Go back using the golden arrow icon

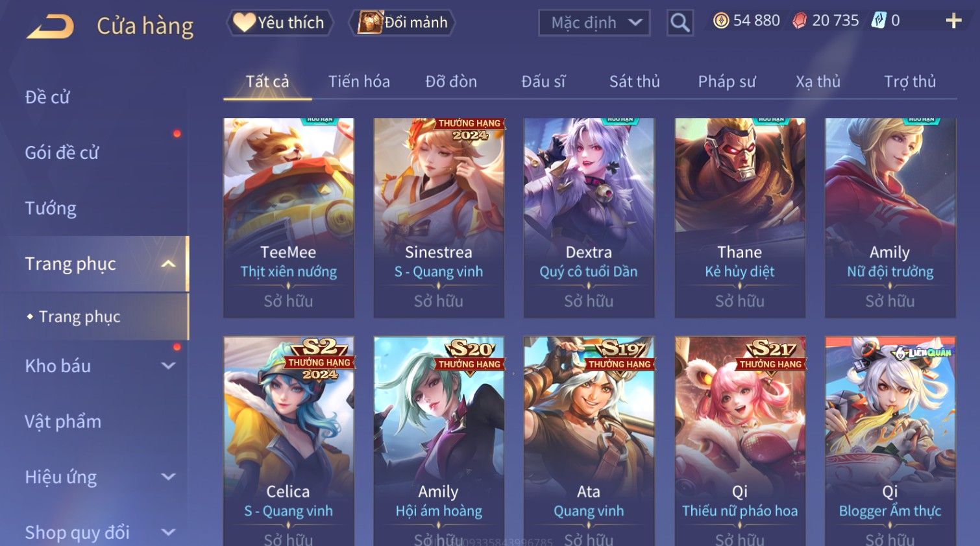click(50, 27)
